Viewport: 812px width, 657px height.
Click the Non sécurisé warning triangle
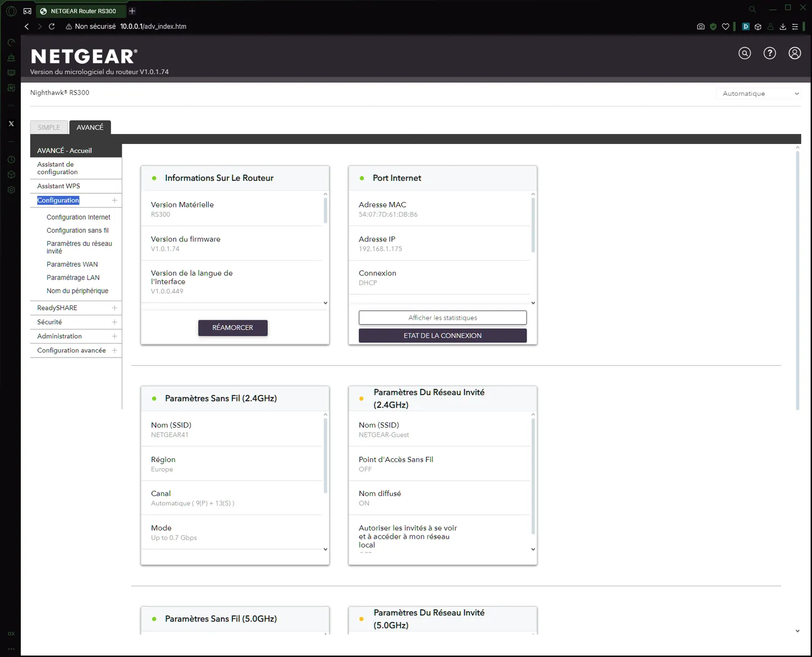pyautogui.click(x=69, y=26)
